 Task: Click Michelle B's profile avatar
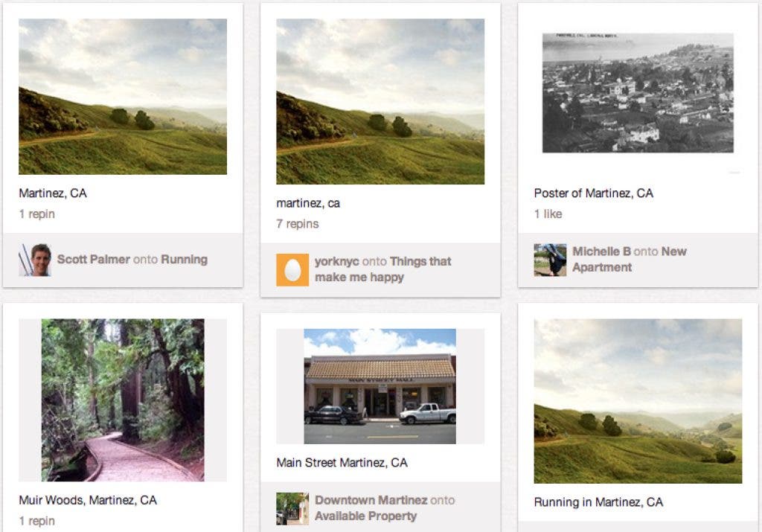click(550, 260)
